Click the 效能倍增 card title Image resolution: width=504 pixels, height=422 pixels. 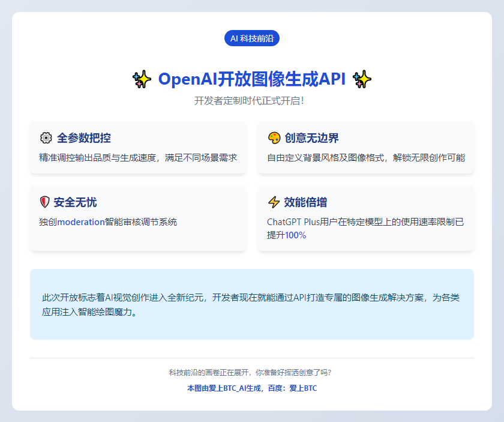click(305, 202)
